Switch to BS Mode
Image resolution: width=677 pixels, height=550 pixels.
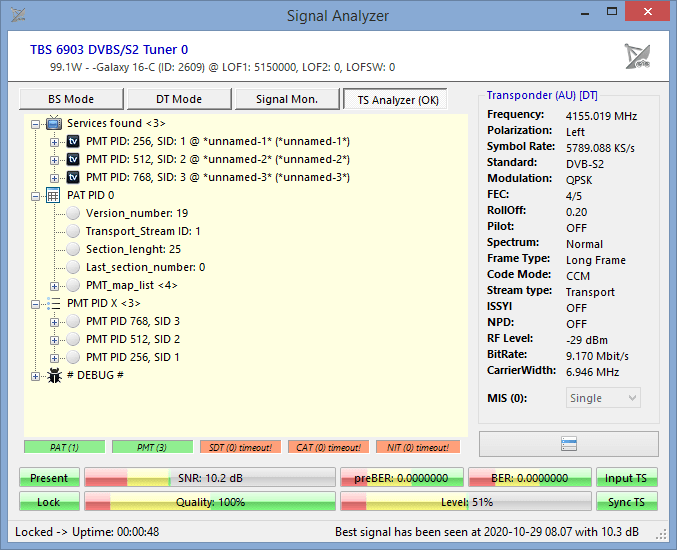pos(71,99)
